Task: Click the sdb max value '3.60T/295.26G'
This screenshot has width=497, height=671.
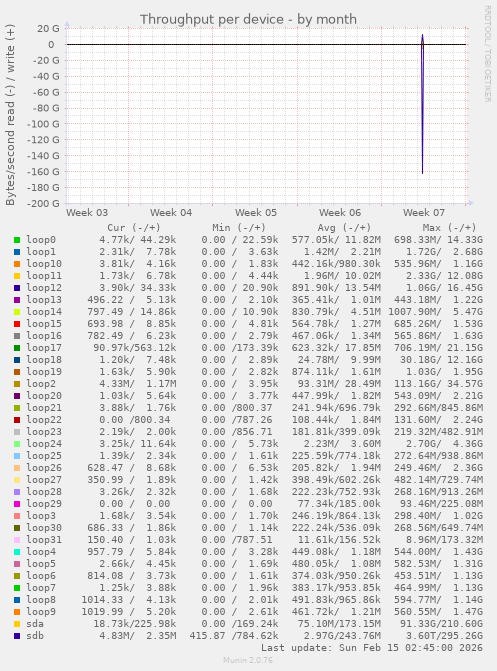Action: point(444,635)
